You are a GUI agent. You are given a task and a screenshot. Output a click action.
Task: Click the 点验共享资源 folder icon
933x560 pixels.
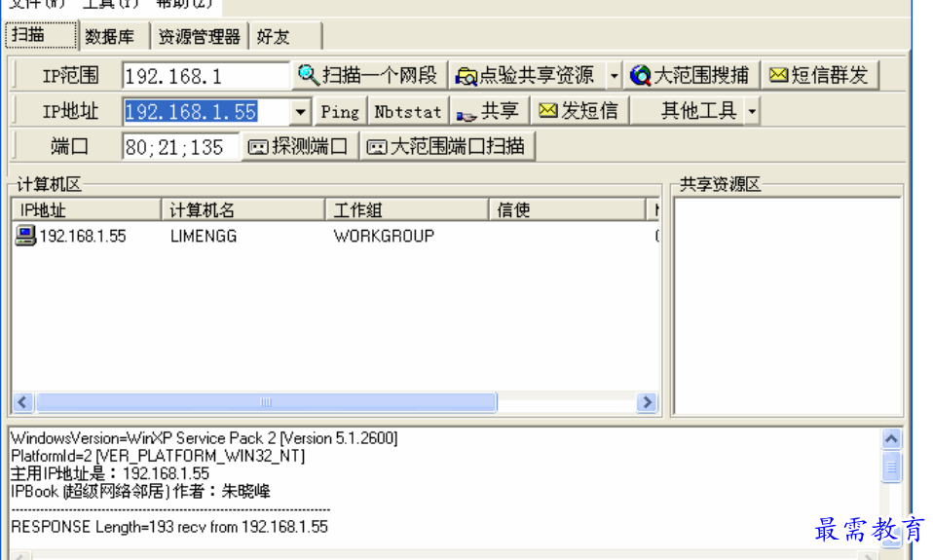[x=466, y=76]
